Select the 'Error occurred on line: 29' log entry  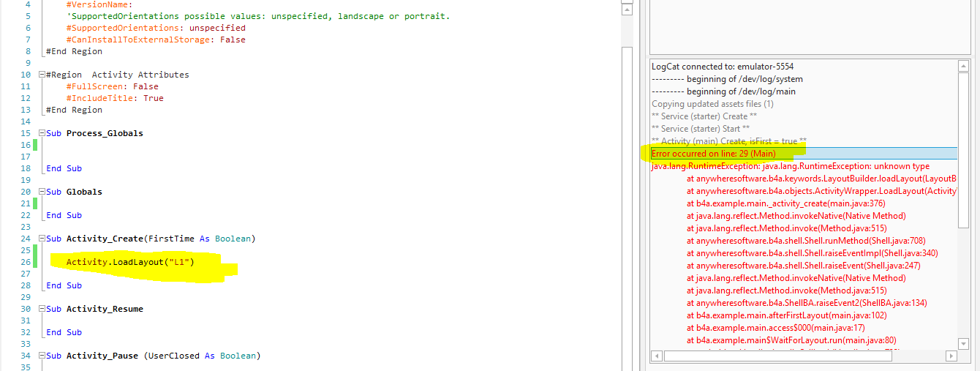coord(713,154)
